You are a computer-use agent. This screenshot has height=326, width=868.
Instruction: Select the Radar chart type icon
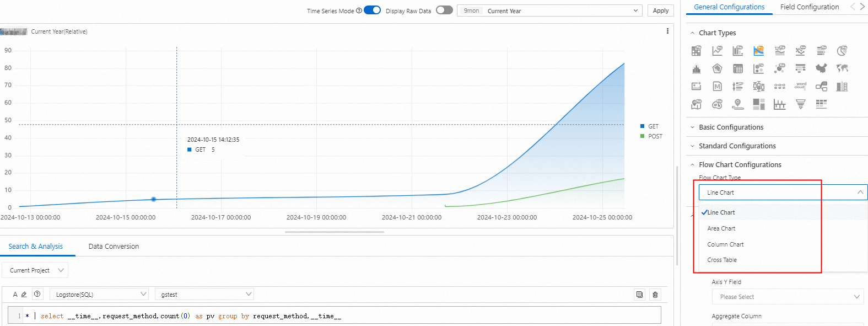pyautogui.click(x=717, y=68)
